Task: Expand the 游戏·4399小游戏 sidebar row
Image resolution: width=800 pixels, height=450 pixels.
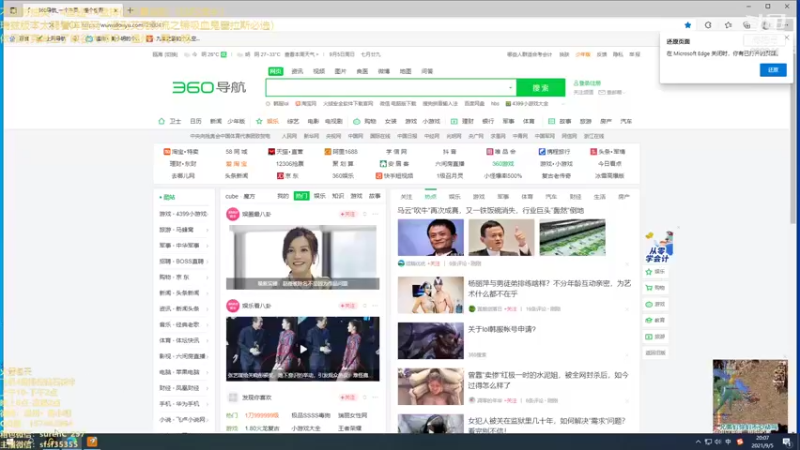Action: [184, 214]
